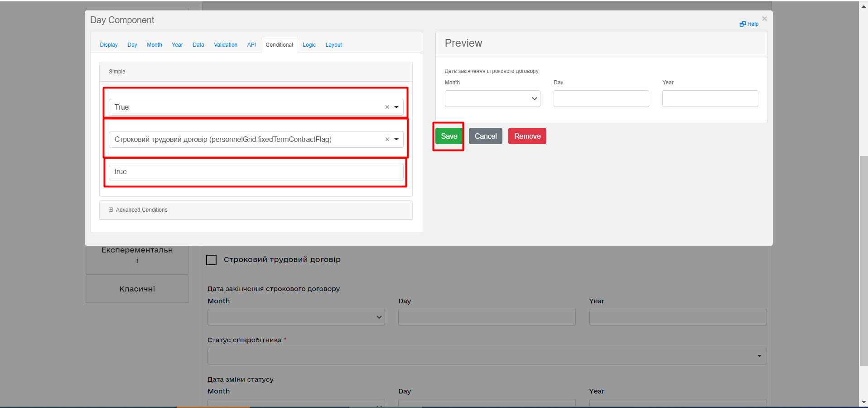Open the True/False display dropdown arrow

coord(396,107)
